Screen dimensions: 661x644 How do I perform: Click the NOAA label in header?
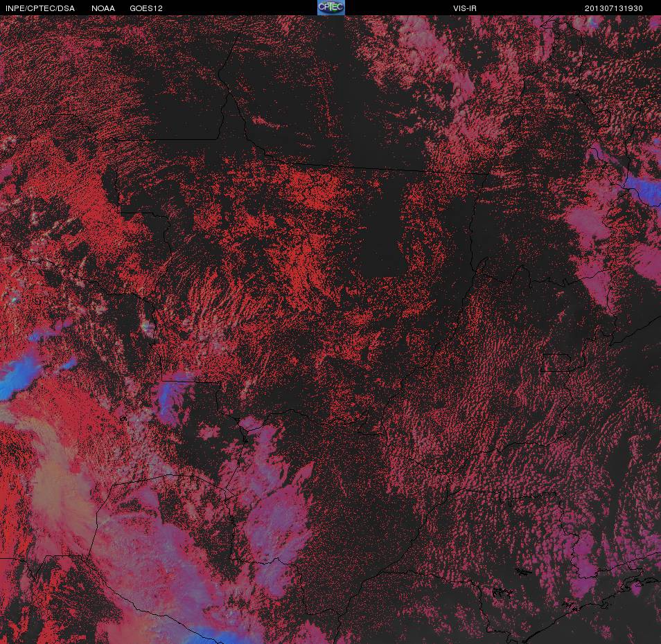103,8
